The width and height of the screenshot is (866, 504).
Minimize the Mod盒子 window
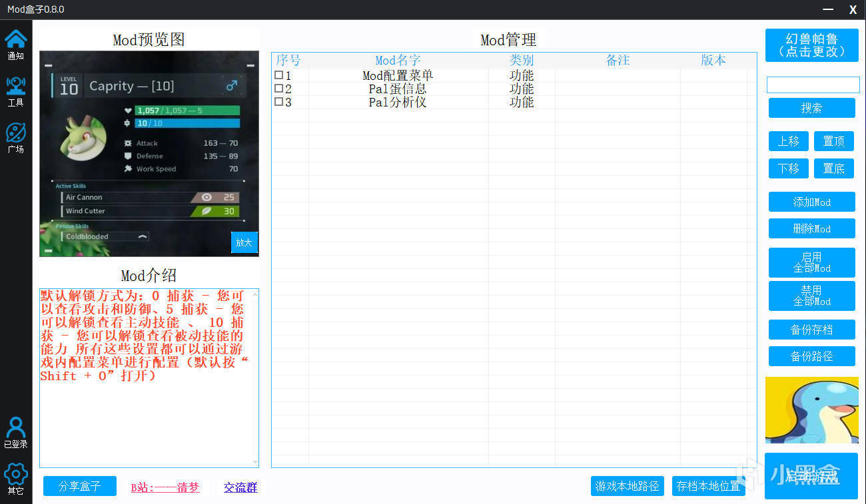point(828,9)
